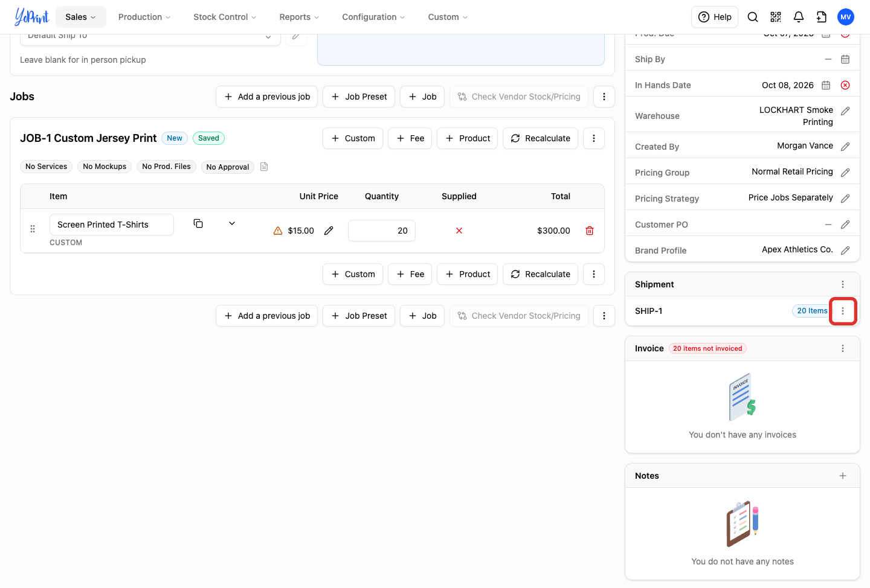The image size is (870, 588).
Task: Open the SHIP-1 options menu
Action: point(843,311)
